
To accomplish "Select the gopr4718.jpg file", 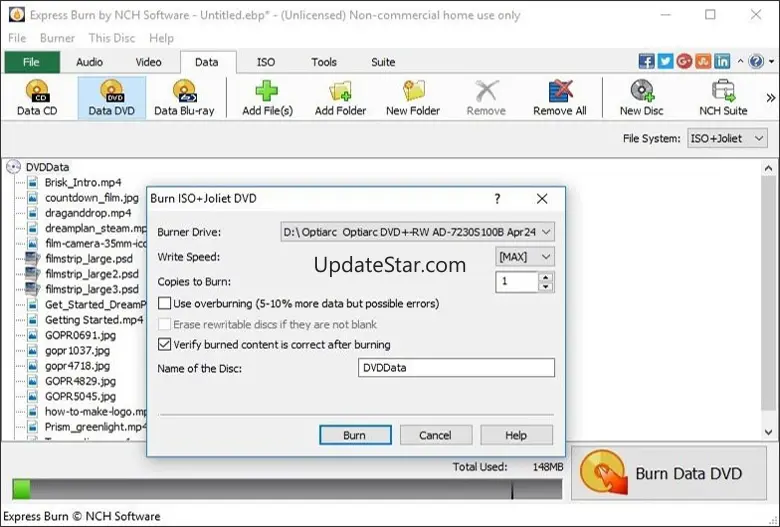I will tap(77, 366).
